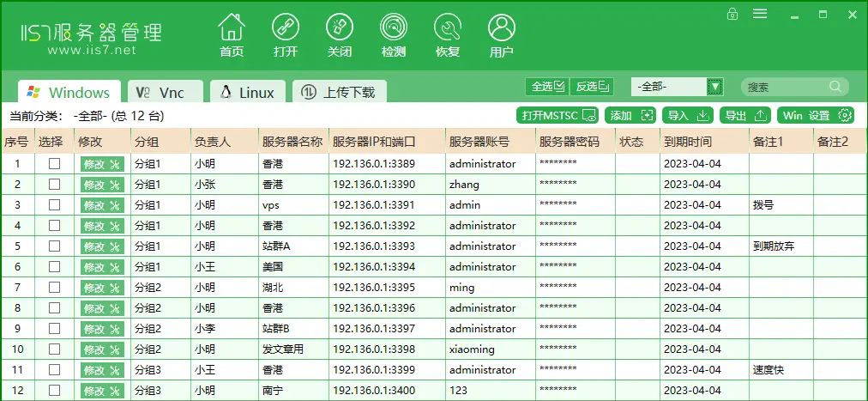Screen dimensions: 868x401
Task: Check the box for 南宁 server
Action: tap(54, 390)
